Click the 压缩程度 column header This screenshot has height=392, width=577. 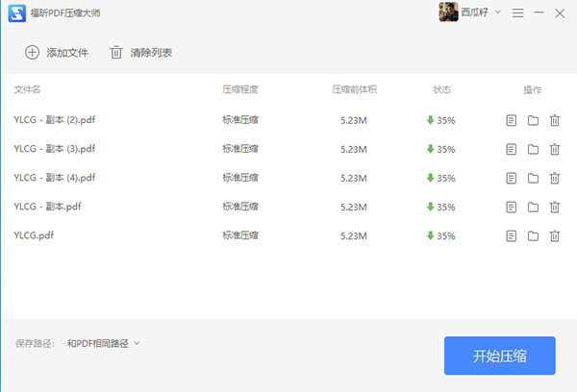239,90
